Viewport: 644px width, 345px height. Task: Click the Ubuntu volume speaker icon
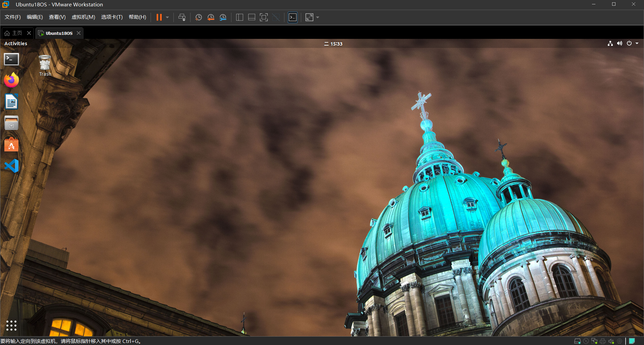(620, 44)
